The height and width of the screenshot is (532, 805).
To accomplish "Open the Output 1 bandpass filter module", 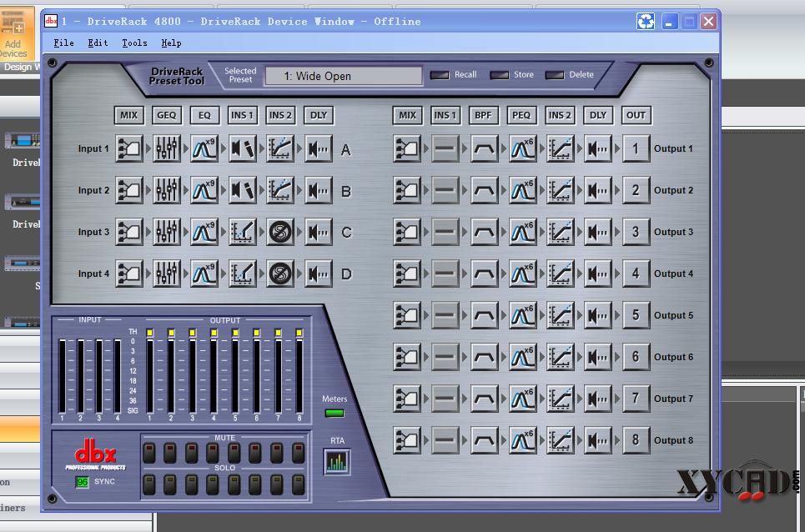I will (484, 148).
